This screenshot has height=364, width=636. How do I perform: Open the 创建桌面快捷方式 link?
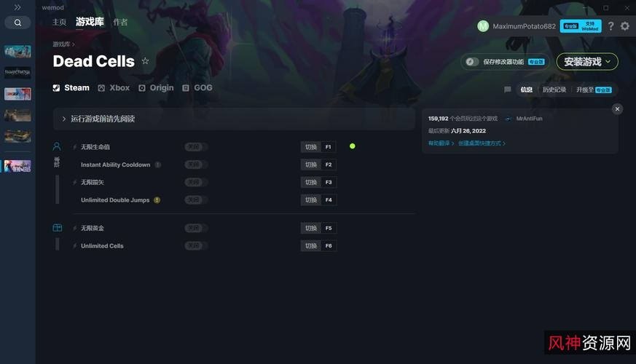pos(482,143)
